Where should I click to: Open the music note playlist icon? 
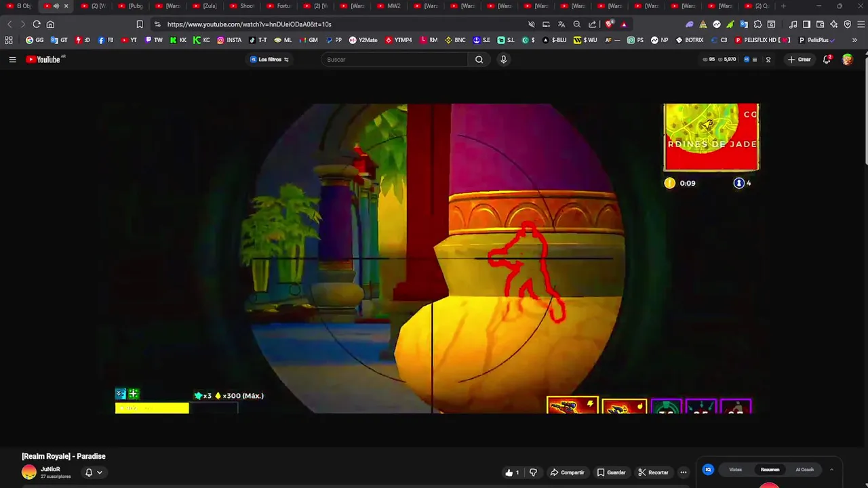[x=793, y=24]
